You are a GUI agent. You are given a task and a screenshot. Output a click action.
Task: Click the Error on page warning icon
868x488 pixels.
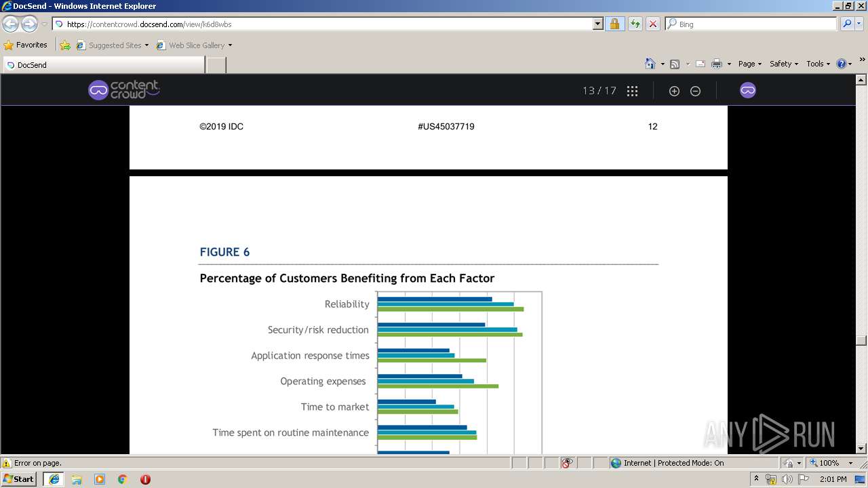(7, 463)
